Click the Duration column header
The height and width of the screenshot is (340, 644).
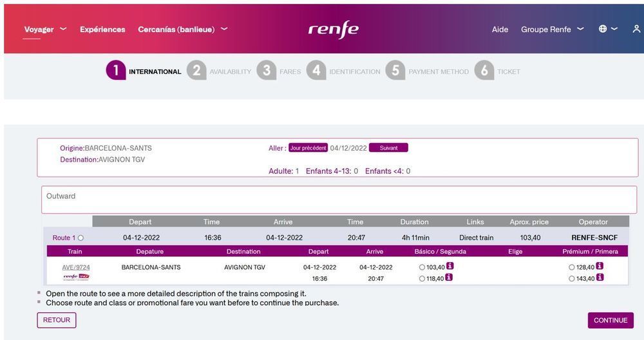(414, 222)
